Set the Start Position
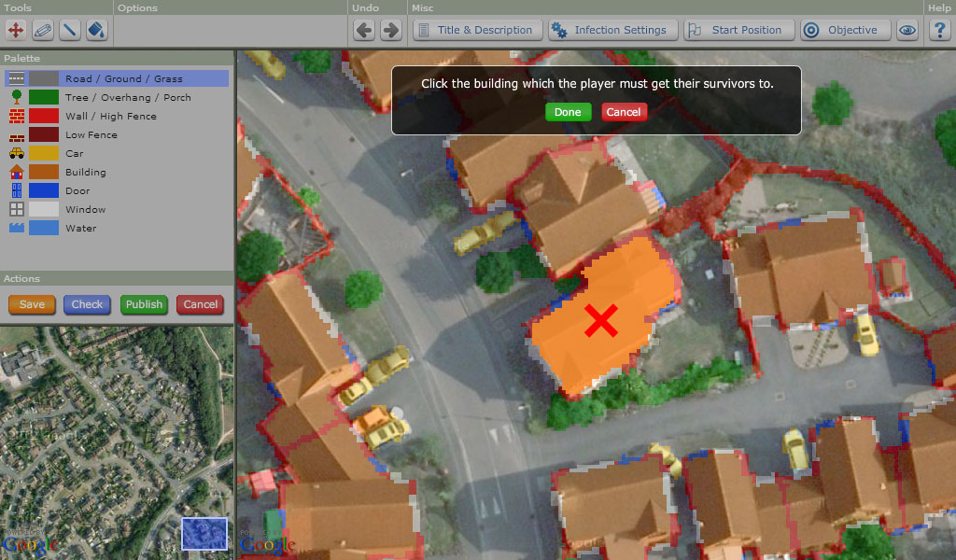The image size is (956, 560). pos(739,30)
